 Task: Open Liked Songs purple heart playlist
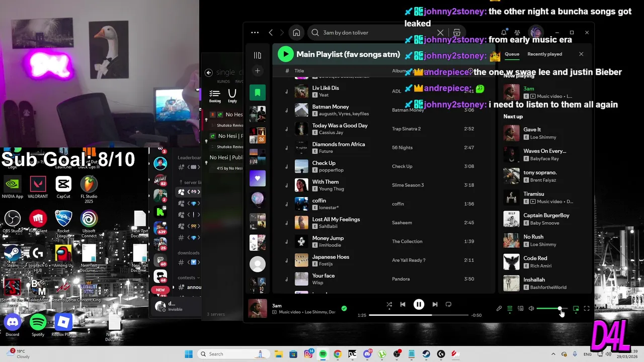[x=258, y=178]
